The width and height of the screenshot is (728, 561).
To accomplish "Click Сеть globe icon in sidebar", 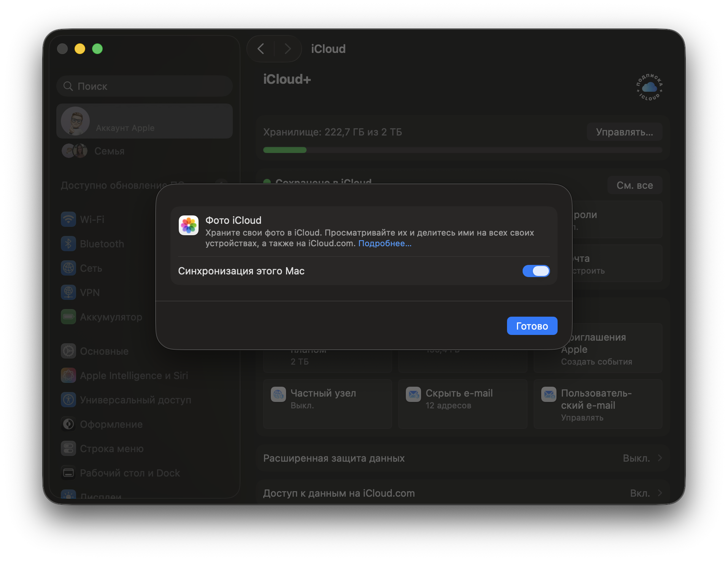I will 68,268.
